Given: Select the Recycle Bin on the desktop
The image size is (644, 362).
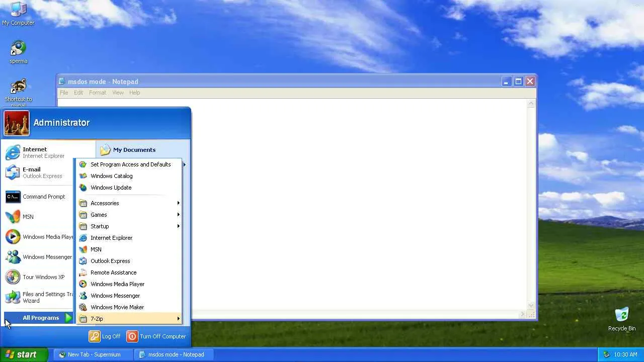Looking at the screenshot, I should click(622, 319).
